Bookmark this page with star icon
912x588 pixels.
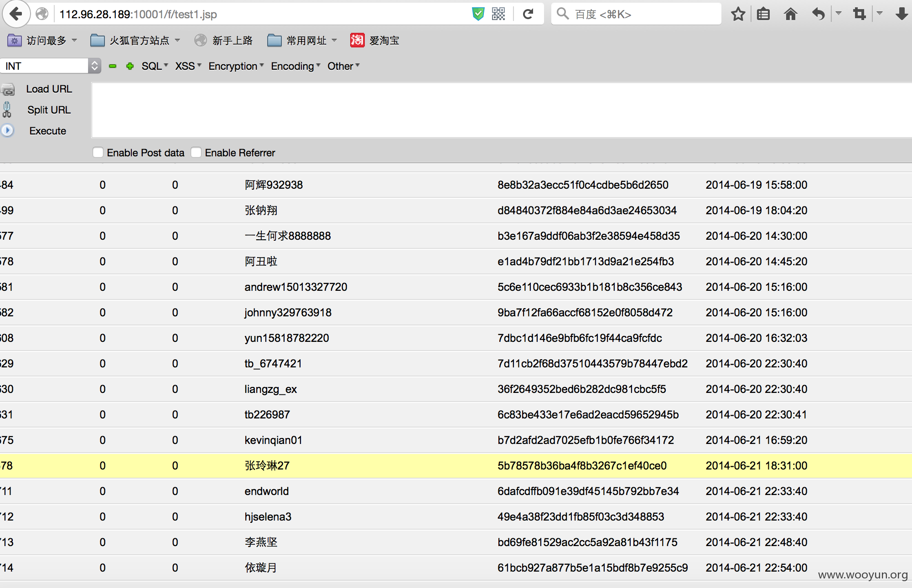(x=738, y=14)
